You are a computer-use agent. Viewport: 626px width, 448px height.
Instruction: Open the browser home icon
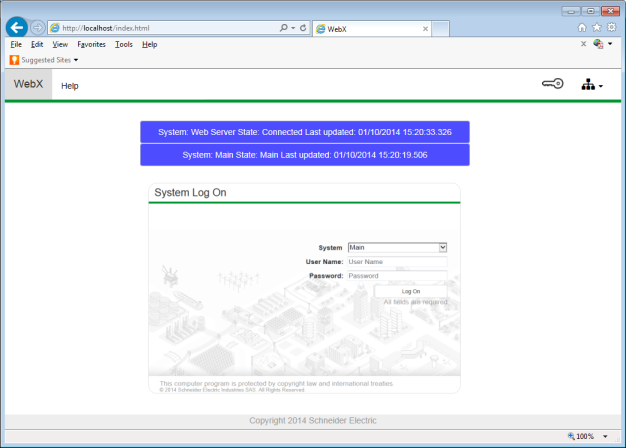pos(582,28)
